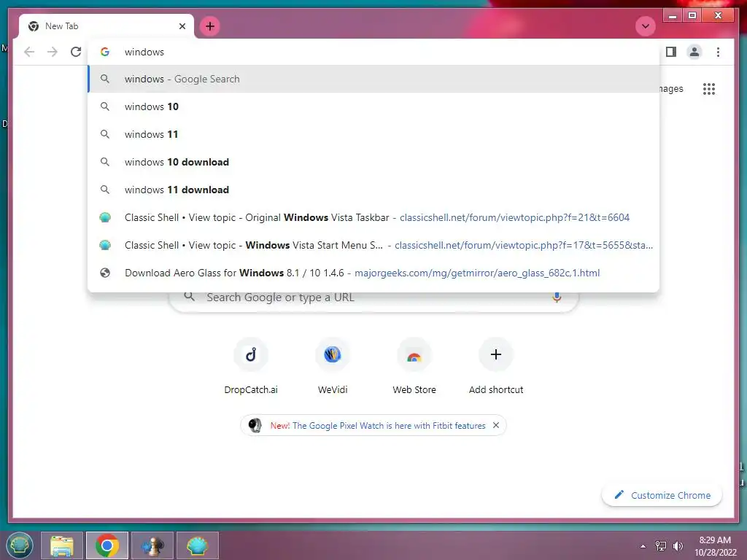Open Classic Shell Windows Vista Start Menu result
Image resolution: width=747 pixels, height=560 pixels.
click(x=374, y=245)
